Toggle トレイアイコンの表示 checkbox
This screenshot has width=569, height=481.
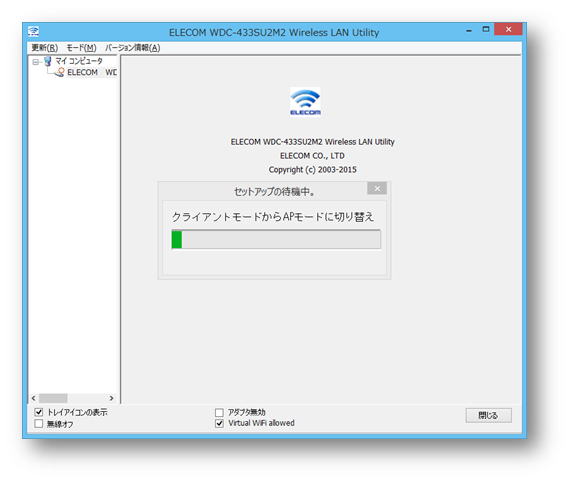pyautogui.click(x=38, y=412)
